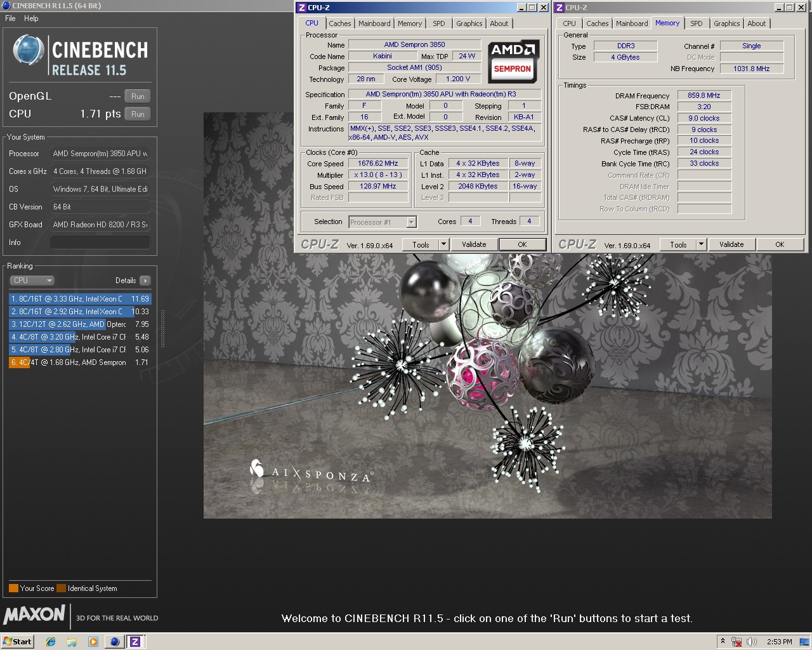Screen dimensions: 812x650
Task: Open the Start menu
Action: click(17, 641)
